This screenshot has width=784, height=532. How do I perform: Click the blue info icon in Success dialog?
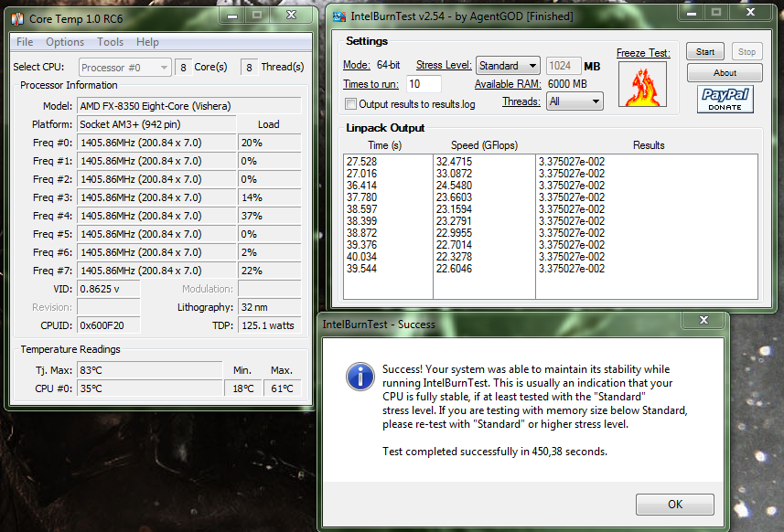(x=360, y=376)
